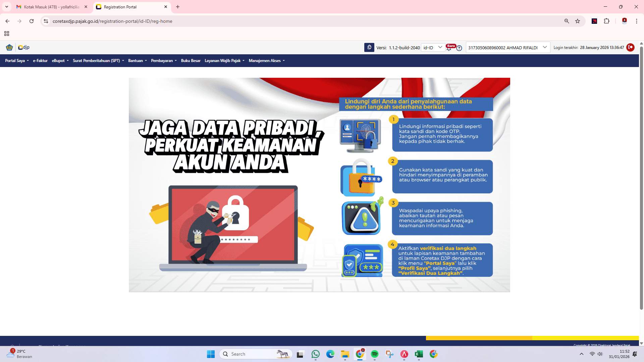
Task: Launch Spotify from the taskbar
Action: click(375, 354)
